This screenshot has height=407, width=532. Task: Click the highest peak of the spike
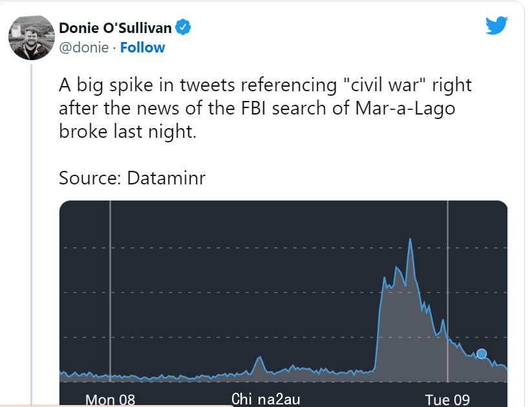[410, 239]
